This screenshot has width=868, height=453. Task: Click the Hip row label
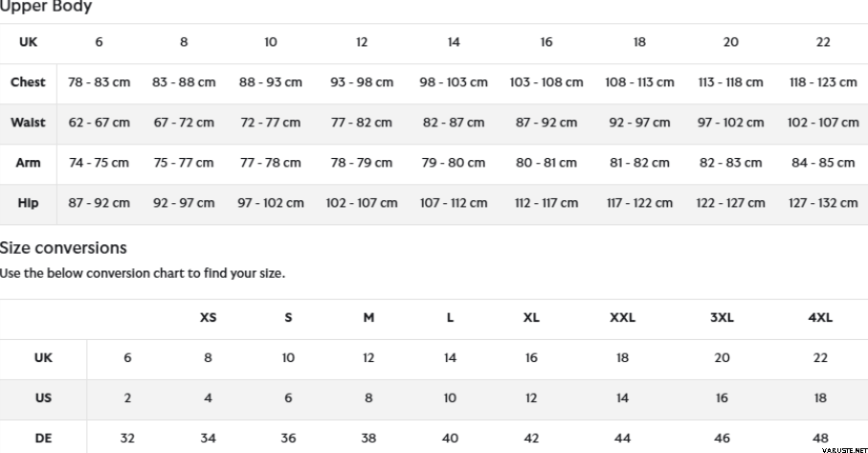click(28, 203)
